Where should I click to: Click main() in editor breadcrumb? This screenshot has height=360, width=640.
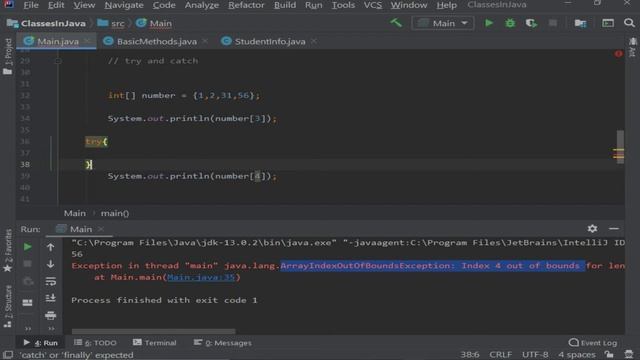click(115, 213)
